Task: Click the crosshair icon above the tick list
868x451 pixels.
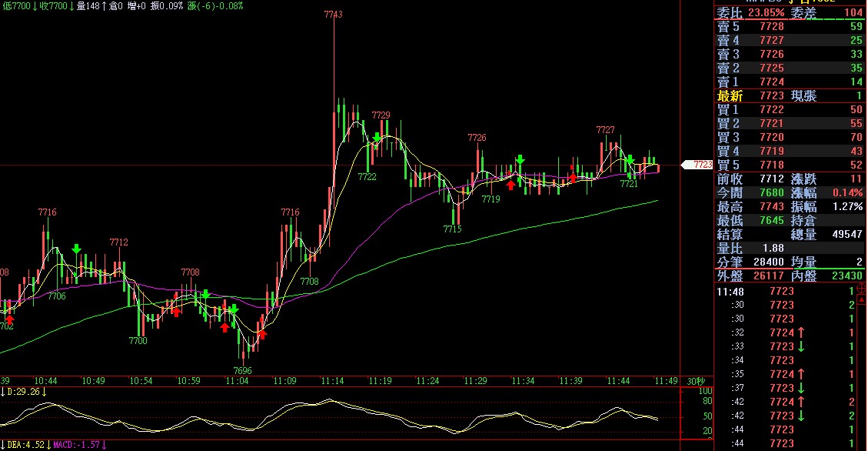Action: click(861, 289)
